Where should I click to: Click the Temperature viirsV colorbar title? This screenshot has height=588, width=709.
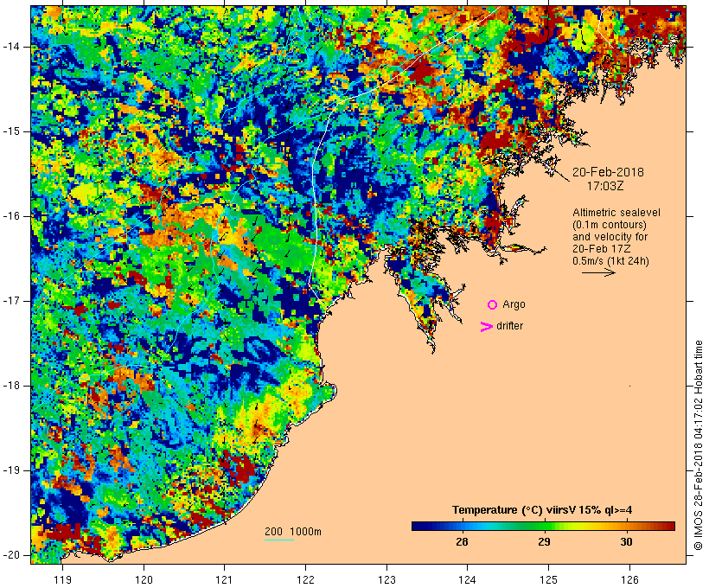(x=542, y=510)
